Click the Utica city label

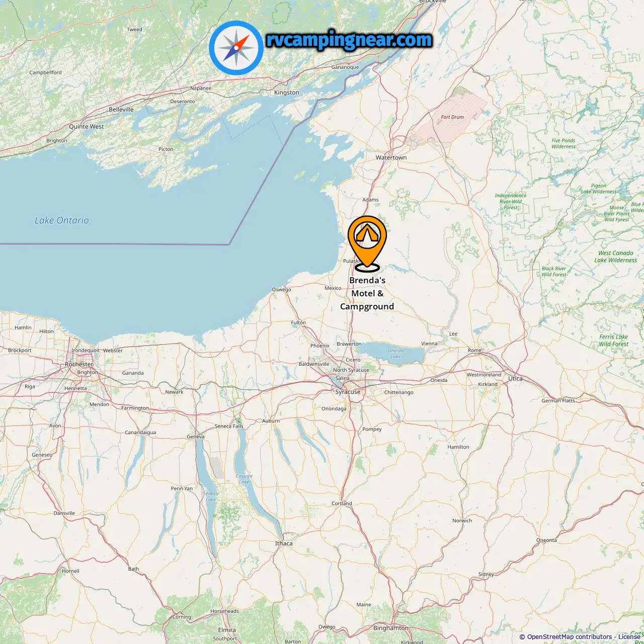pos(515,378)
